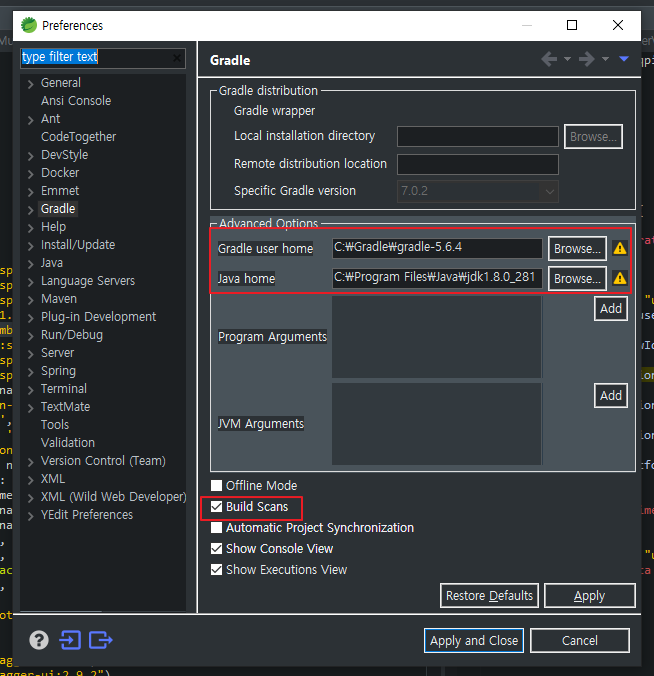Screen dimensions: 654x676
Task: Click the Remote distribution location field
Action: (x=478, y=164)
